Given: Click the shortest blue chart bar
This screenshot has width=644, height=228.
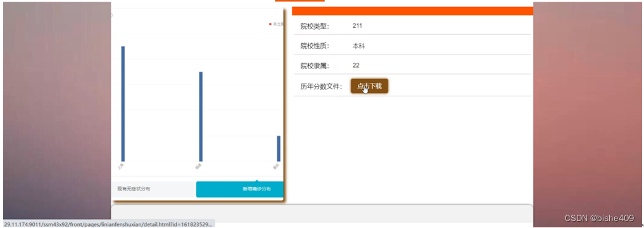Looking at the screenshot, I should click(279, 149).
